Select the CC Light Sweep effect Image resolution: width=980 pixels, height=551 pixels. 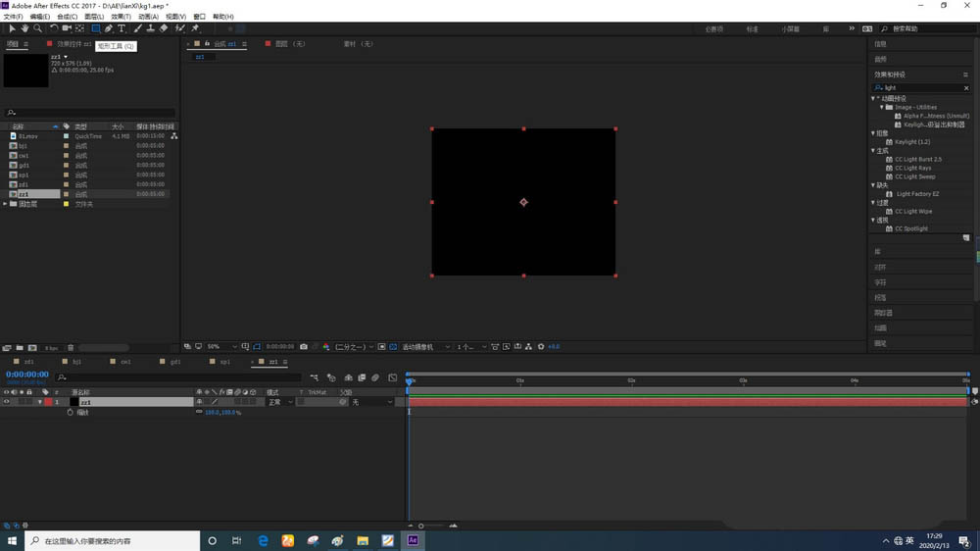tap(915, 176)
